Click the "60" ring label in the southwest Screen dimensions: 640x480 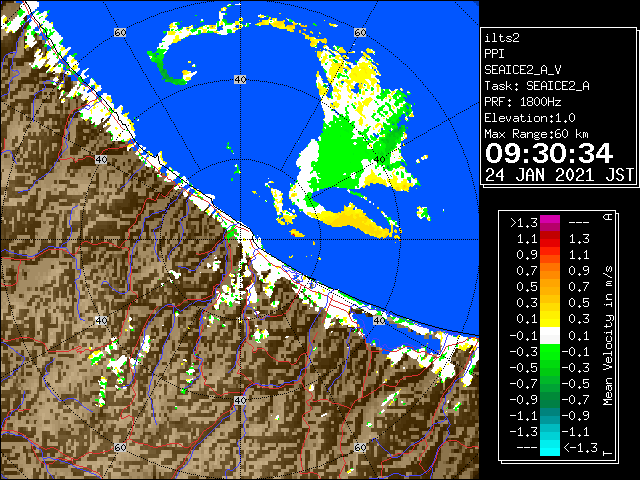pos(120,447)
